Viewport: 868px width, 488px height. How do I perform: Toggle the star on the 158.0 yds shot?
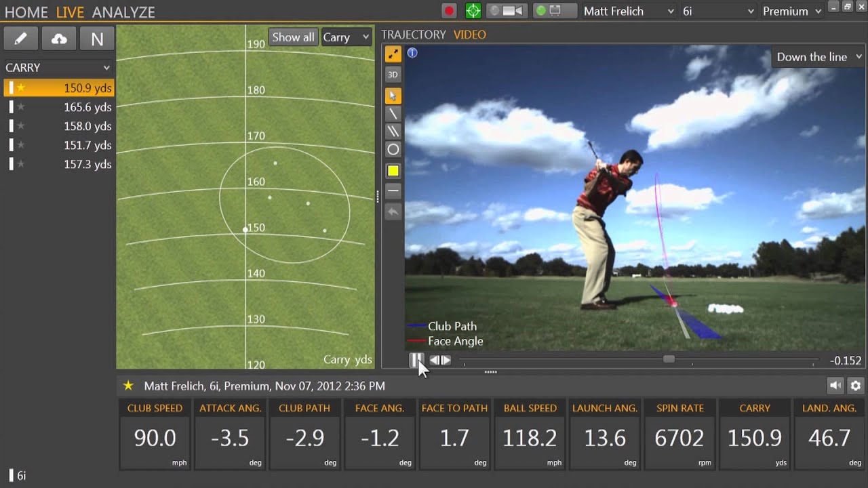[21, 126]
